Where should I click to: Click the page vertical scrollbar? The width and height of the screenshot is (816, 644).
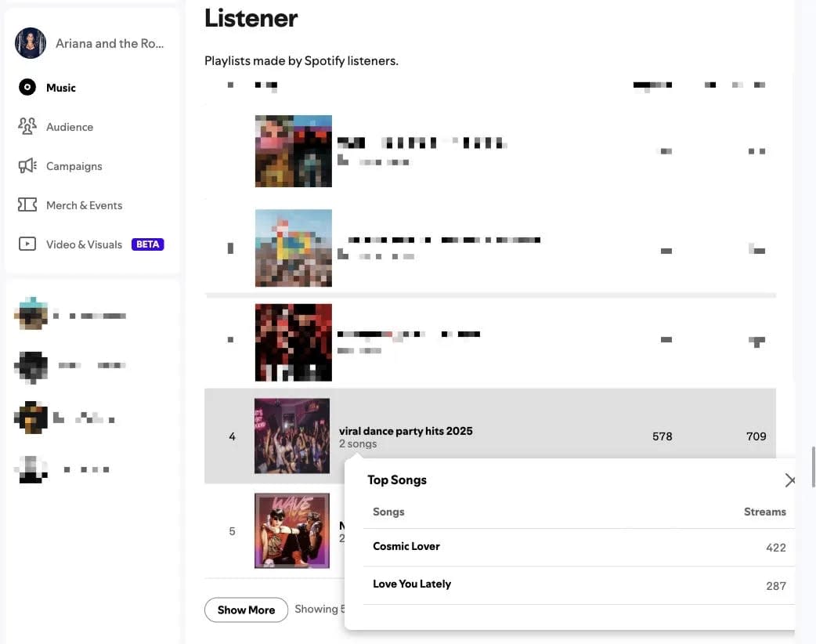point(814,466)
